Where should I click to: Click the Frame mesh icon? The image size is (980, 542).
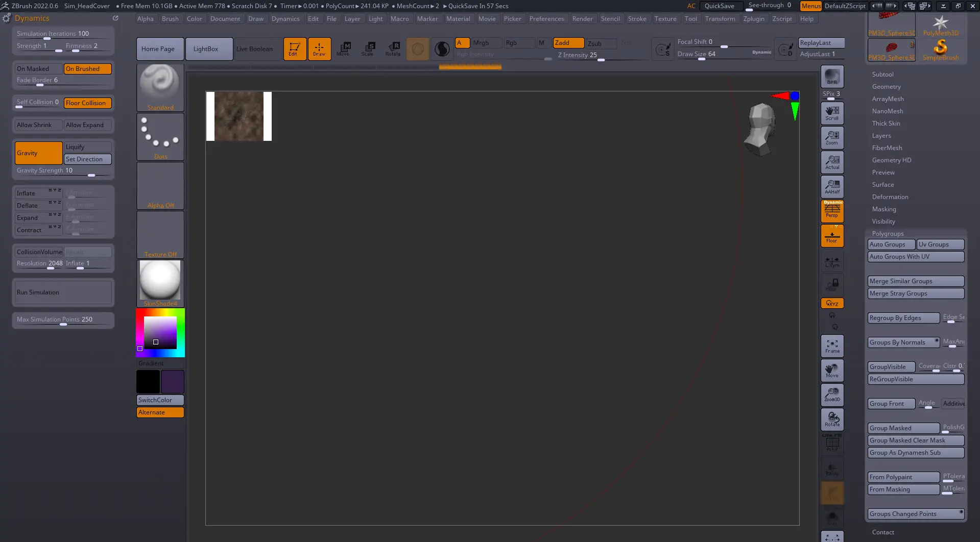pyautogui.click(x=832, y=346)
